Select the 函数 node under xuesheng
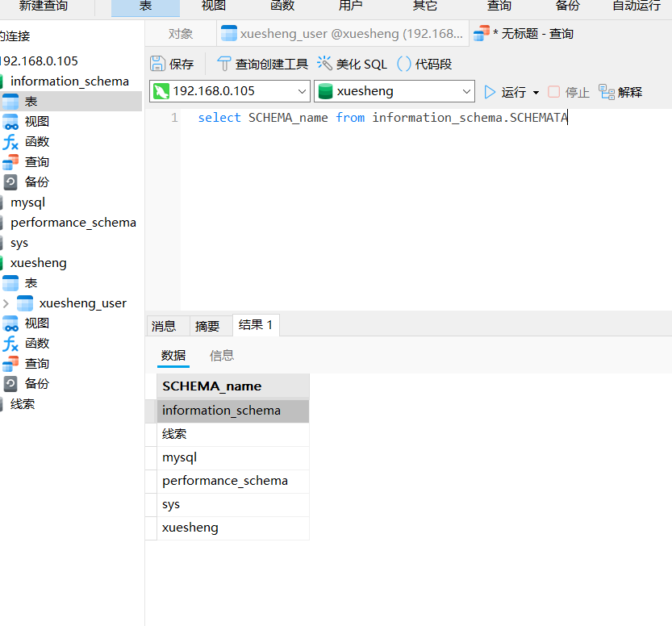 tap(36, 343)
